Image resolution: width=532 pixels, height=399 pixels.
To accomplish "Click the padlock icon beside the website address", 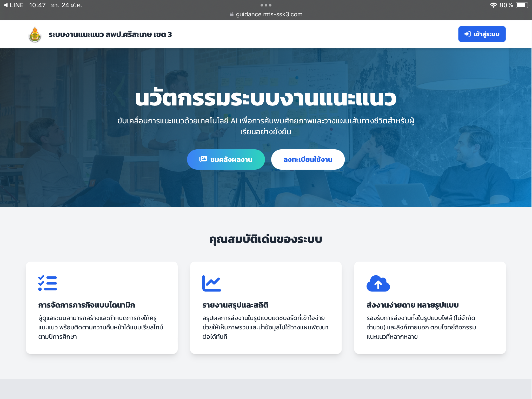I will [x=231, y=14].
